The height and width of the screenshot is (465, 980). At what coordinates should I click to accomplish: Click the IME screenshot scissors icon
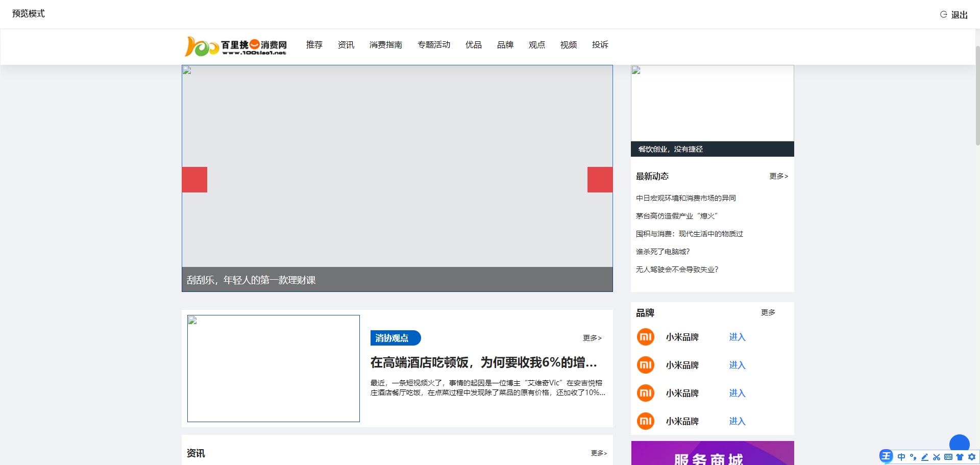[x=936, y=457]
